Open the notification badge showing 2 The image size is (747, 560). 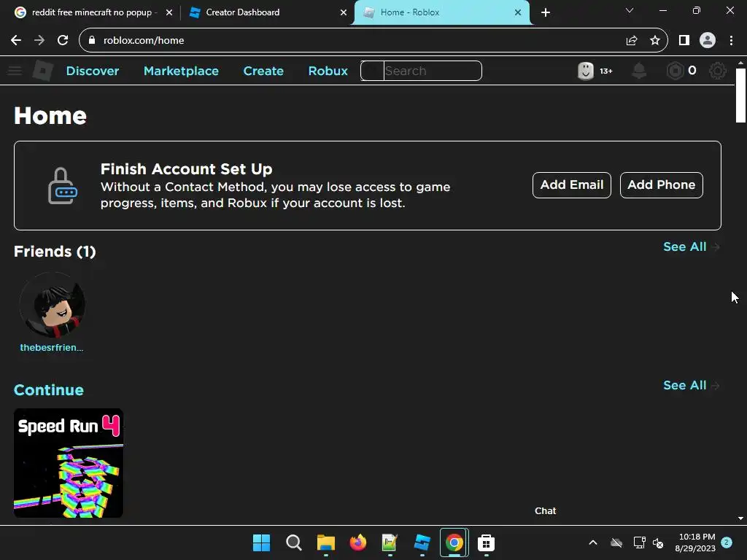[x=727, y=542]
